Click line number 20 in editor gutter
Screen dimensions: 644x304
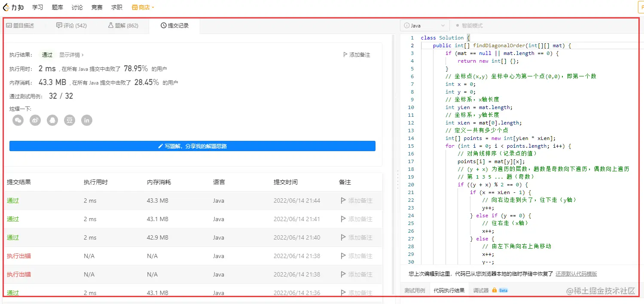411,185
